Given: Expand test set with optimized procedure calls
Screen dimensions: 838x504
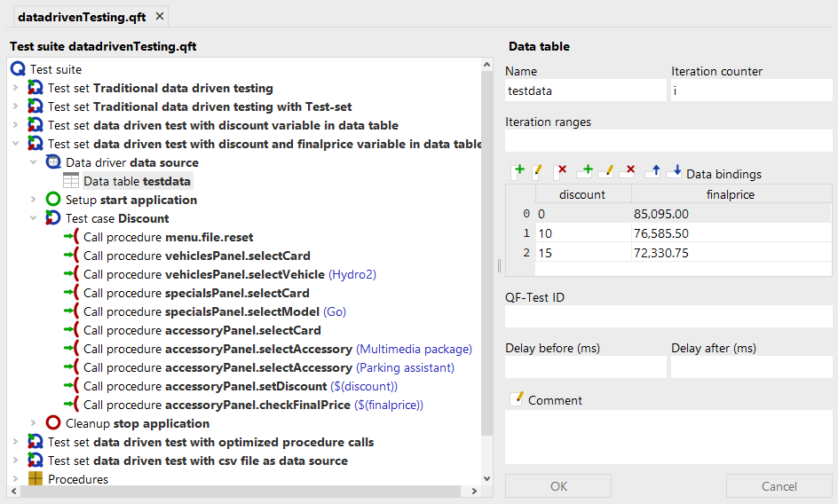Looking at the screenshot, I should tap(15, 442).
